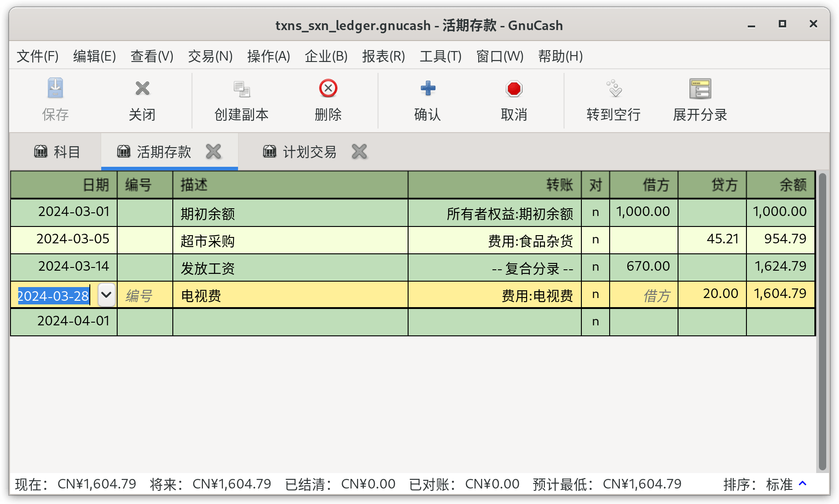The height and width of the screenshot is (504, 839).
Task: Close the 计划交易 tab with its X
Action: coord(359,151)
